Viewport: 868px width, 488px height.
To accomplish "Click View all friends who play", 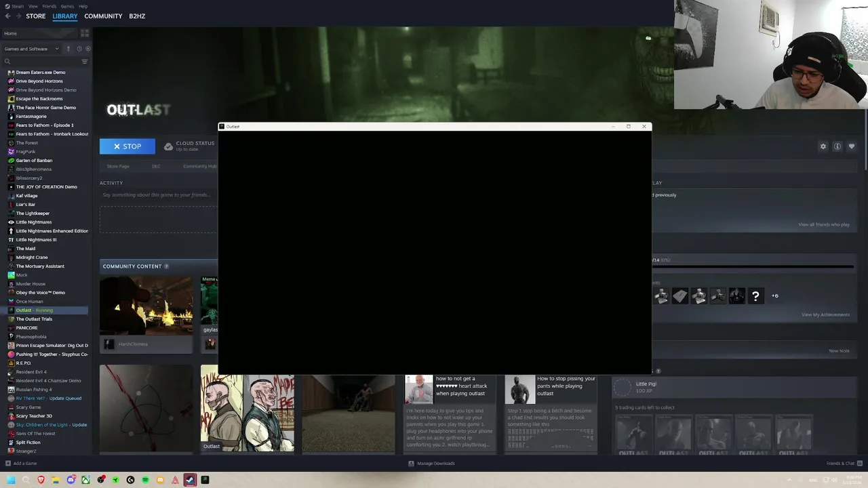I will click(824, 224).
